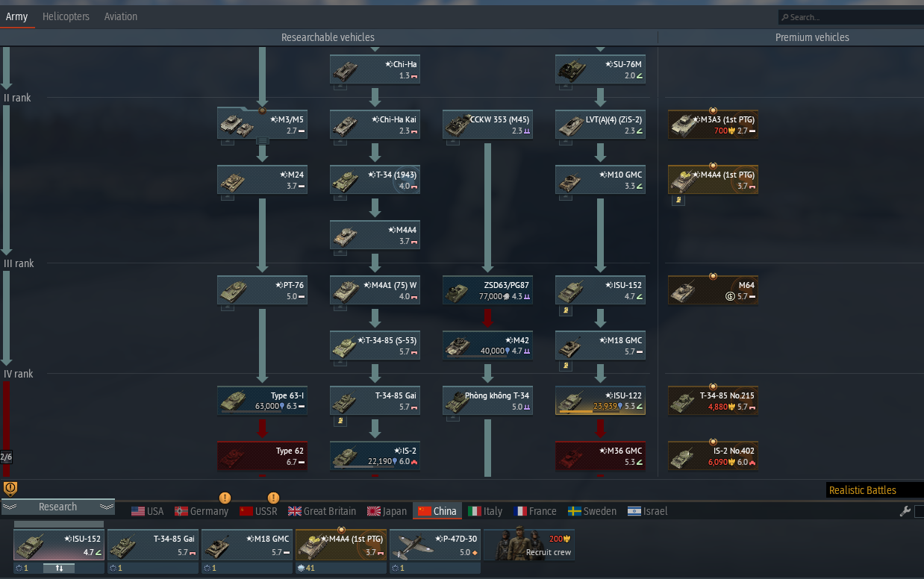Select the T-34-85 (S-53) card
This screenshot has width=924, height=579.
point(375,345)
